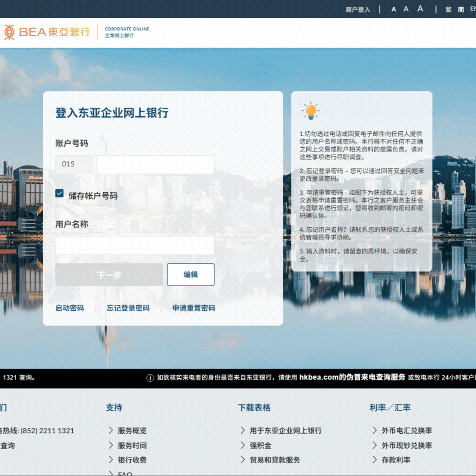Open the 存款利率 footer link
The image size is (476, 476).
[396, 460]
